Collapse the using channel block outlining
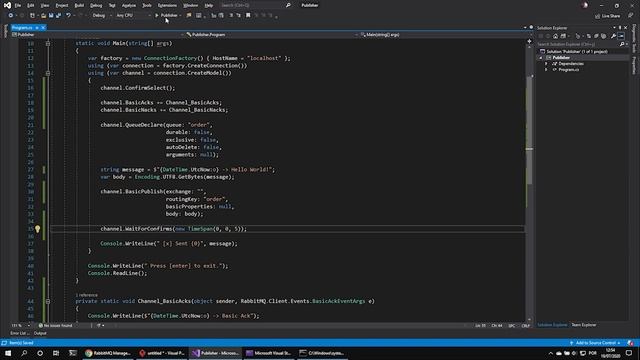 click(x=48, y=73)
